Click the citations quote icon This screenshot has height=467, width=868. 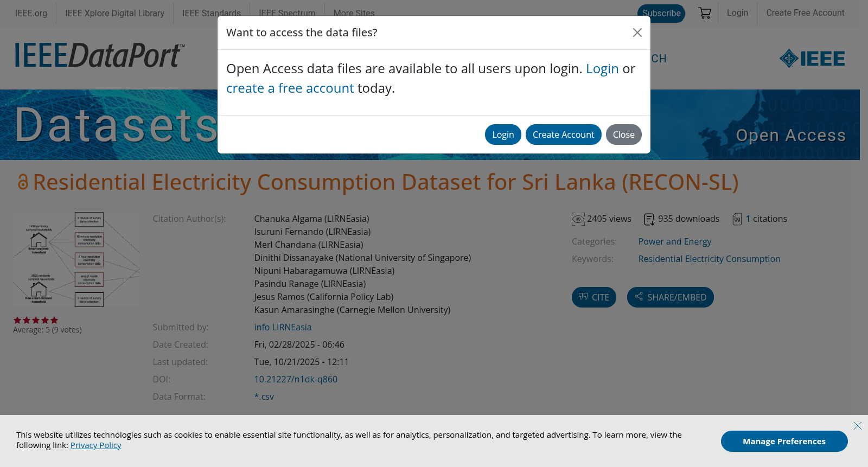[x=737, y=219]
